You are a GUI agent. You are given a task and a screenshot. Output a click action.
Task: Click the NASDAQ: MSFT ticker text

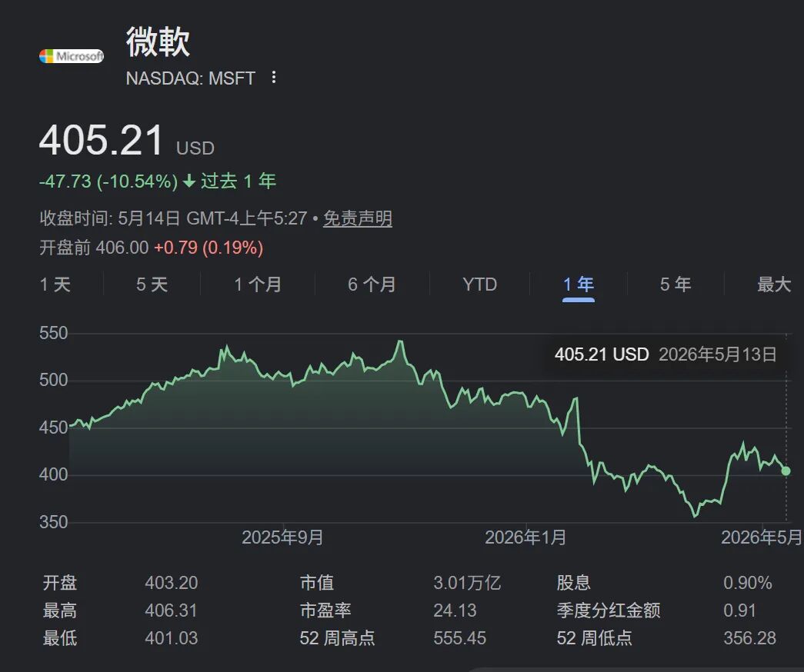pos(191,78)
